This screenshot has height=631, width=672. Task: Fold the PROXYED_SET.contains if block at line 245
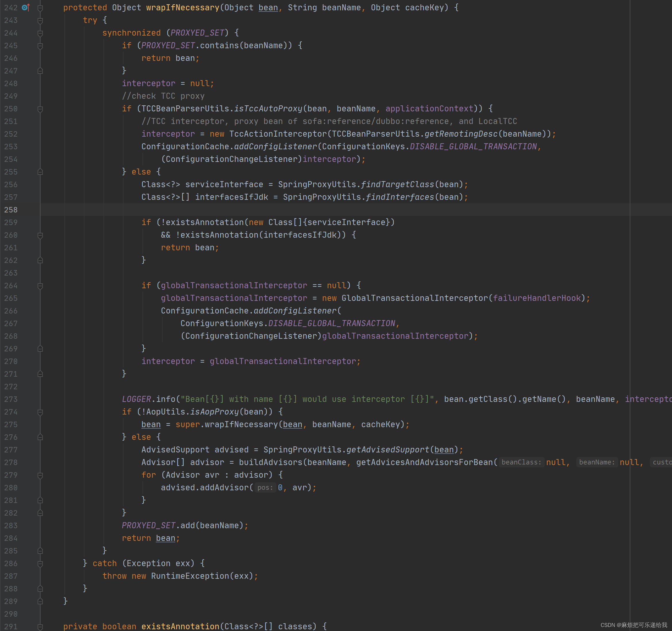pyautogui.click(x=40, y=46)
